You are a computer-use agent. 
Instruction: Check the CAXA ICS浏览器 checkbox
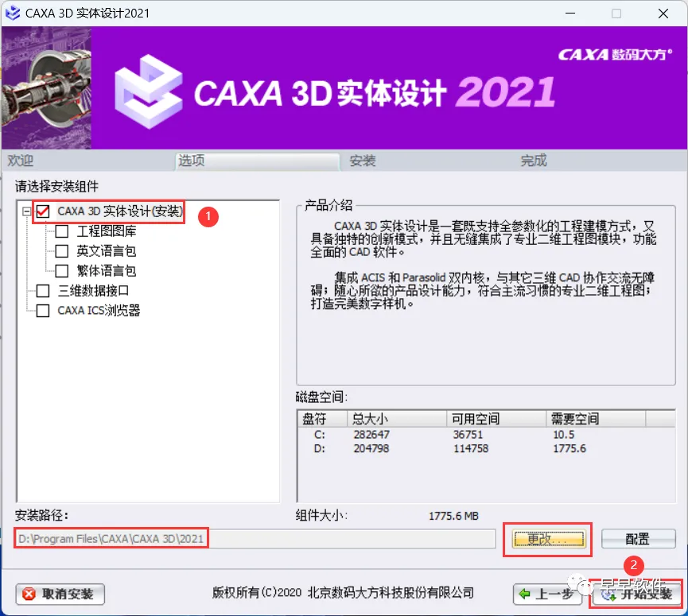pyautogui.click(x=43, y=311)
